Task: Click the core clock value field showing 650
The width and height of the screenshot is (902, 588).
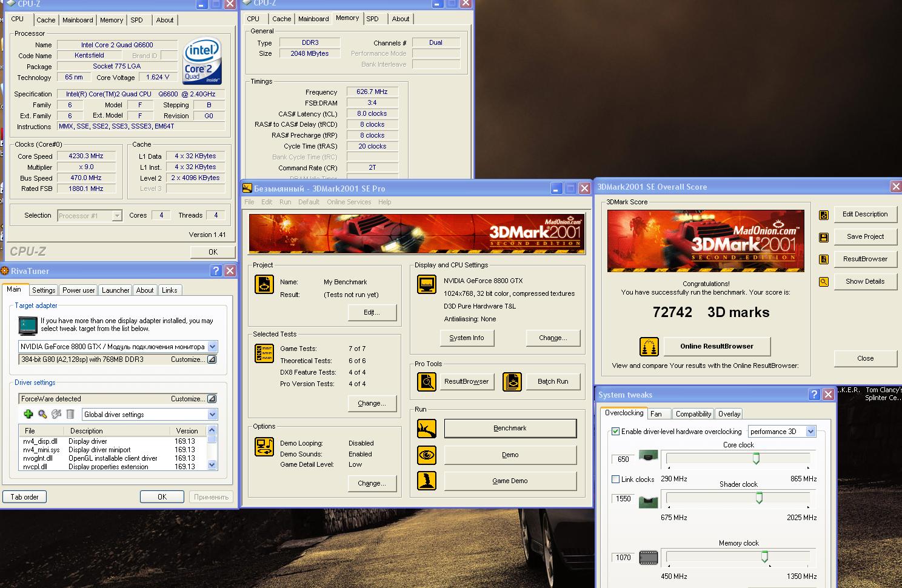Action: pos(623,459)
